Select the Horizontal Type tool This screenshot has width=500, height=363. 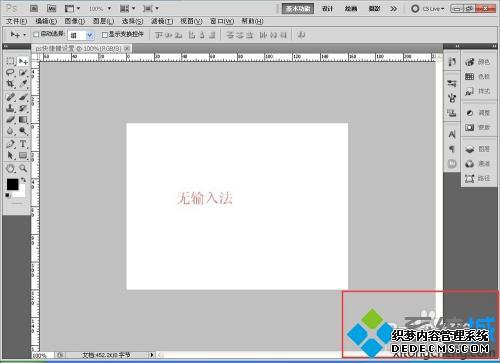click(23, 144)
